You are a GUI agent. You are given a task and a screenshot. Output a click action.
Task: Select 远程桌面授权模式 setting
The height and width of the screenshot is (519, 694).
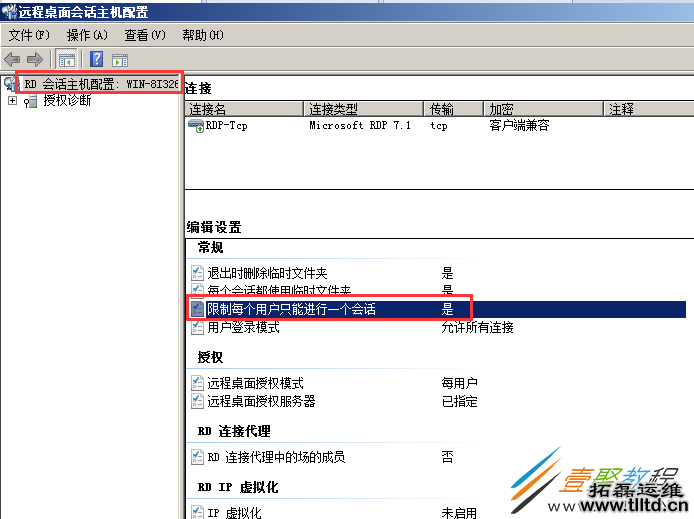[x=255, y=383]
